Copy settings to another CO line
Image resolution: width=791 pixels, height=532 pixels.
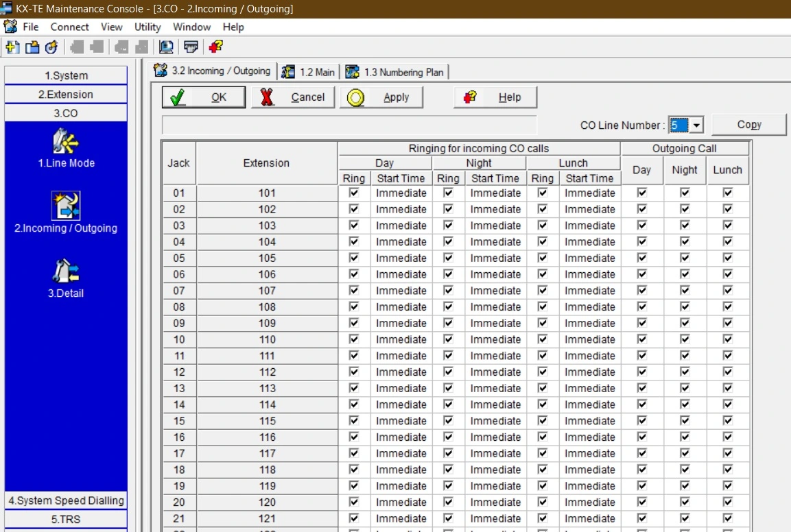click(x=748, y=125)
